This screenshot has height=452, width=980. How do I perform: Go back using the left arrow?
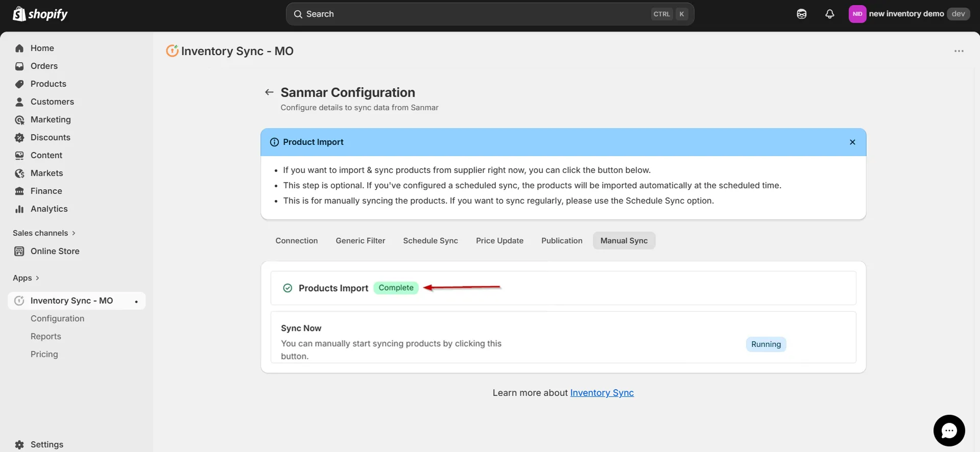pyautogui.click(x=269, y=92)
